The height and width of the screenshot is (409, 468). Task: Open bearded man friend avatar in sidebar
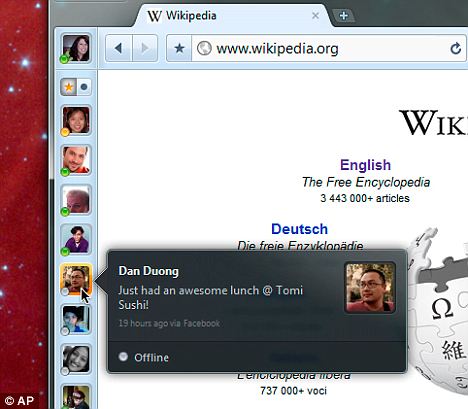[x=76, y=160]
